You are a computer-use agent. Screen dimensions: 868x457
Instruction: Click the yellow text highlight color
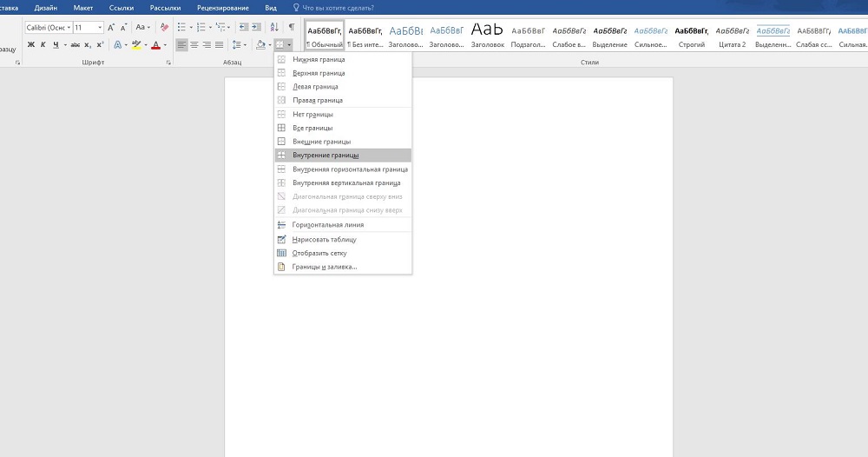tap(136, 44)
